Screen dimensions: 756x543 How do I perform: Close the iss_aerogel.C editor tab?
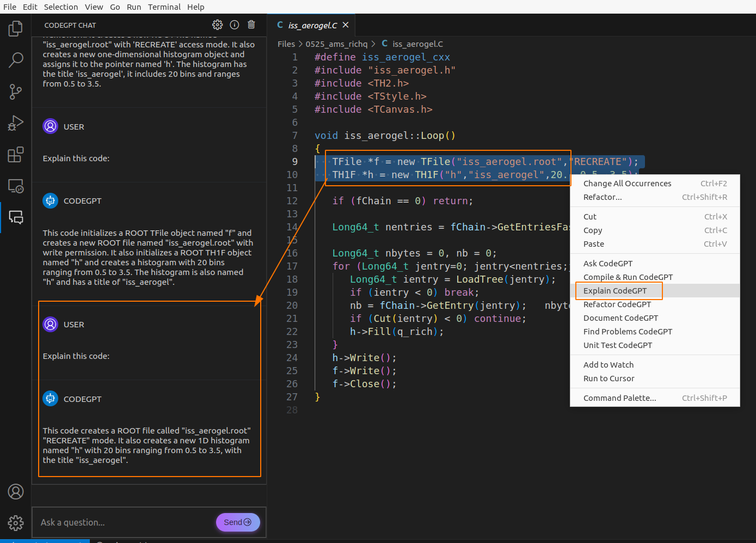pos(346,25)
